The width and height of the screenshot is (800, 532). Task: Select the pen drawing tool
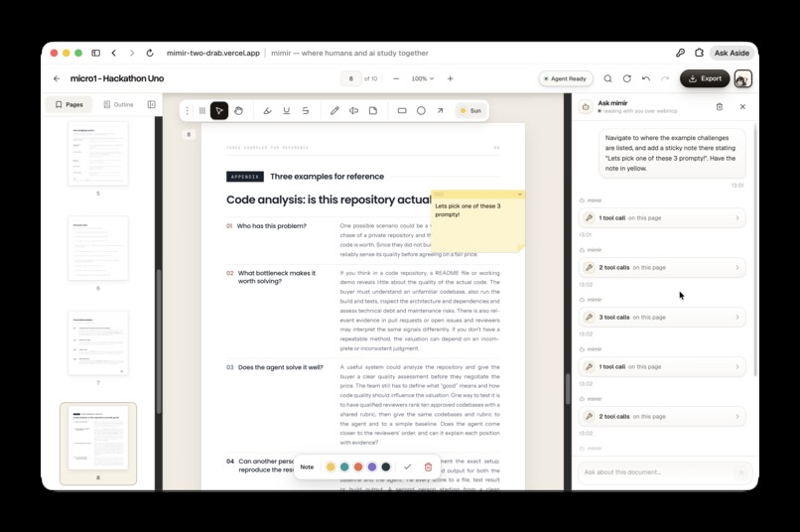(334, 111)
